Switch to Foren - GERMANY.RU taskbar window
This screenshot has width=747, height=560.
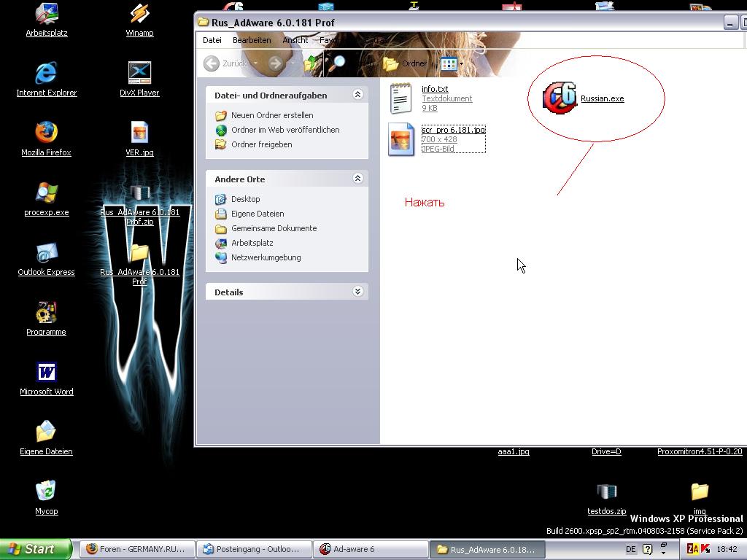pos(137,549)
